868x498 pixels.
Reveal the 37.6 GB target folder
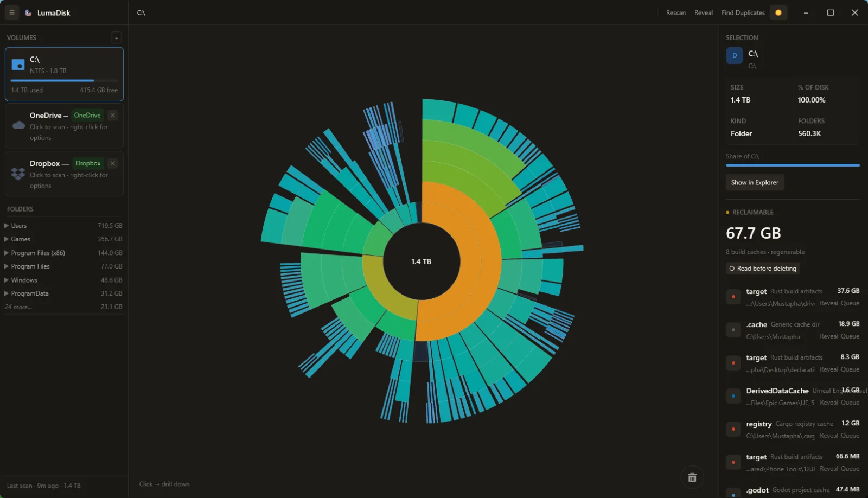click(828, 303)
